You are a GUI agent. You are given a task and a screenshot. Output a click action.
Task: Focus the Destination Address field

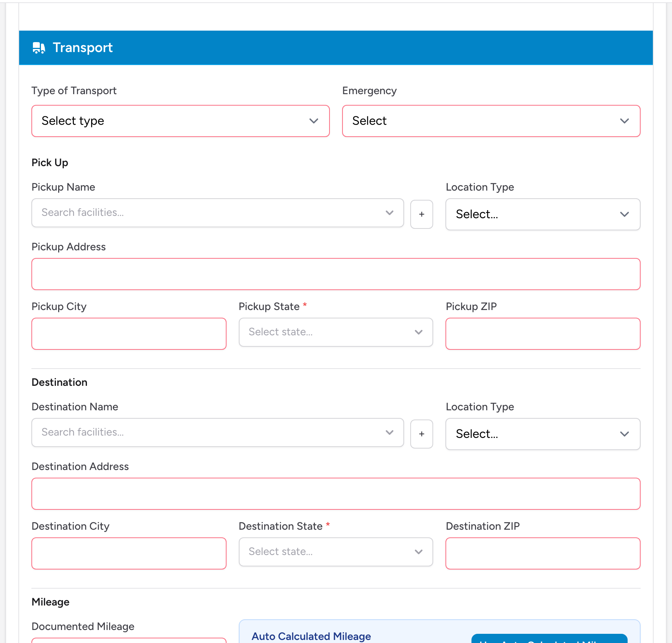pos(336,494)
